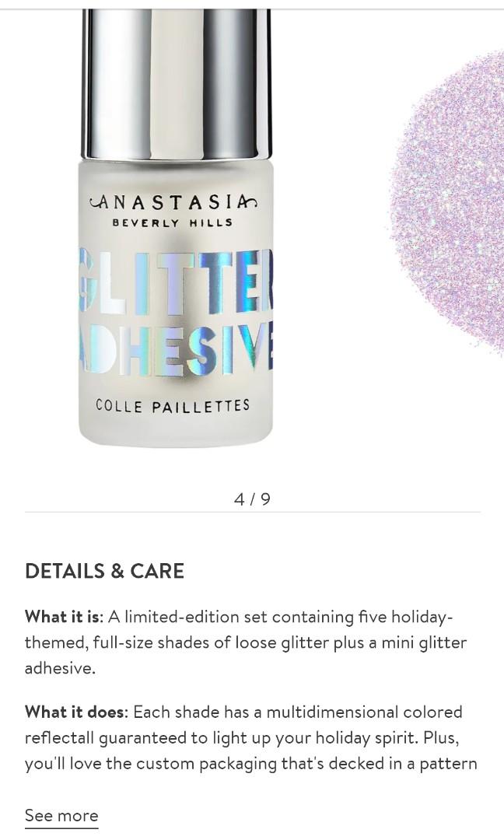Click the BEVERLY HILLS text on bottle
Viewport: 504px width, 840px height.
coord(173,222)
